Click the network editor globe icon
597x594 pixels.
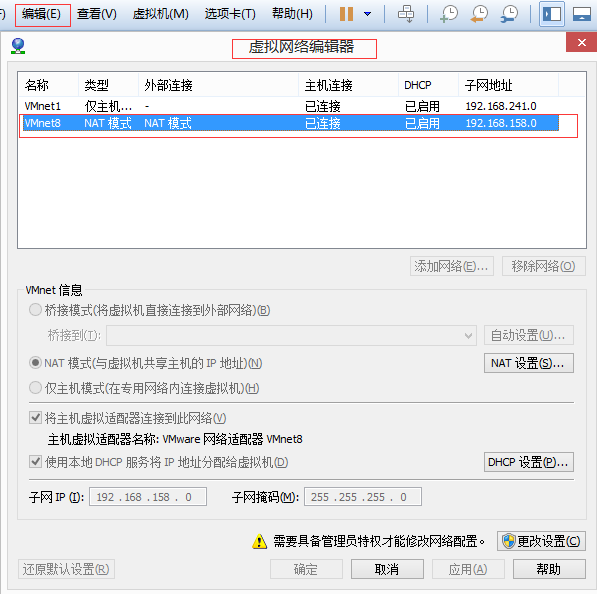click(x=18, y=46)
